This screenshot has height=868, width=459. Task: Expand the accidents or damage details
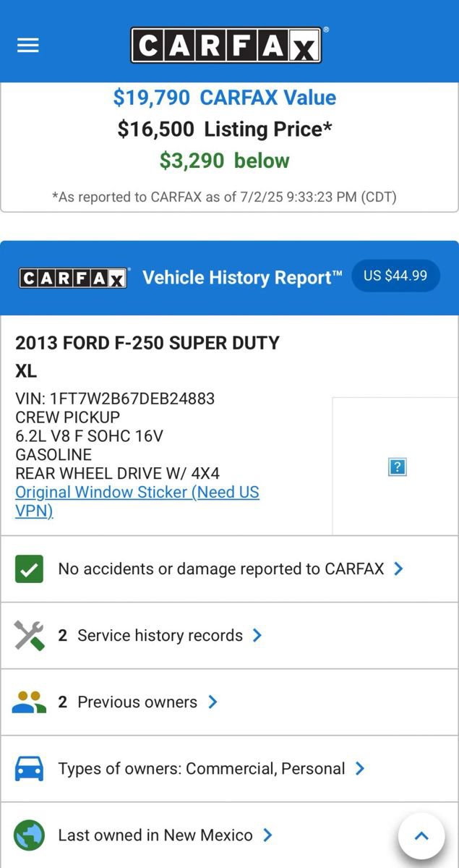tap(398, 569)
